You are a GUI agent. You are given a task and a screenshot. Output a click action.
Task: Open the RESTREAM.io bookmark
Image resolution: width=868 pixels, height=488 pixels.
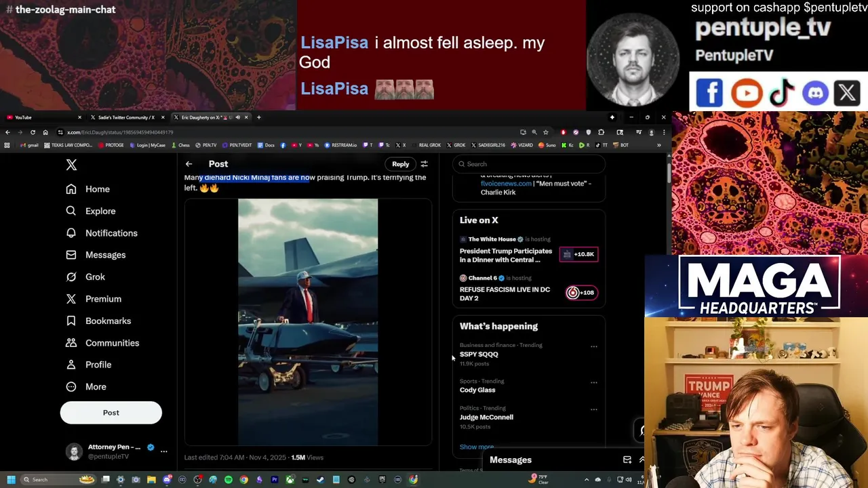coord(340,145)
